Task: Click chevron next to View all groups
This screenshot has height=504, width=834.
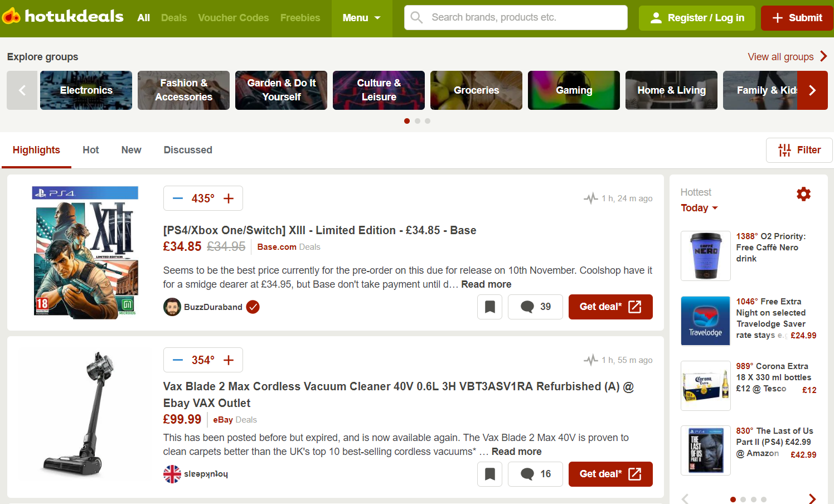Action: [823, 56]
